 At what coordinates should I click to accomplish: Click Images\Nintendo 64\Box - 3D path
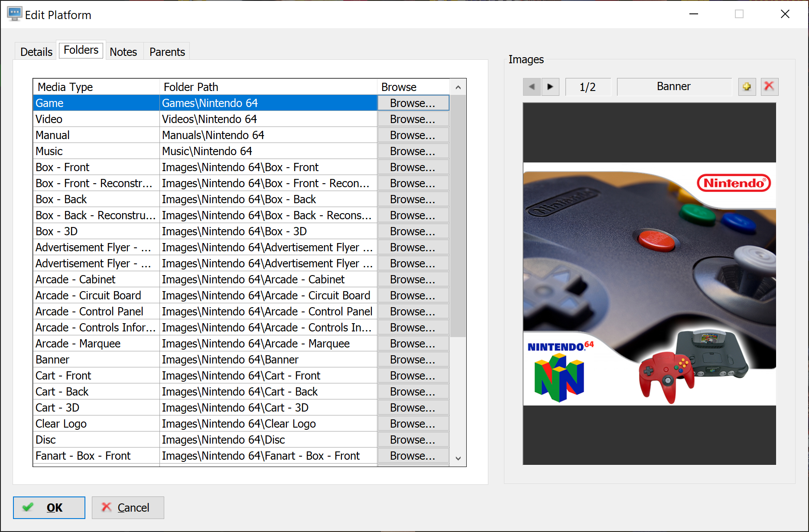[269, 231]
